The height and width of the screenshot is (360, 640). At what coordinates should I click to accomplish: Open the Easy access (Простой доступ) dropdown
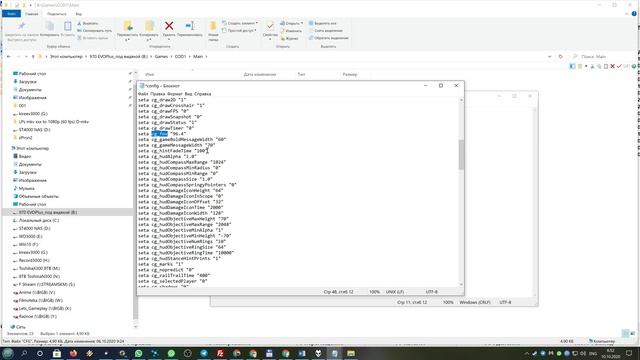239,31
